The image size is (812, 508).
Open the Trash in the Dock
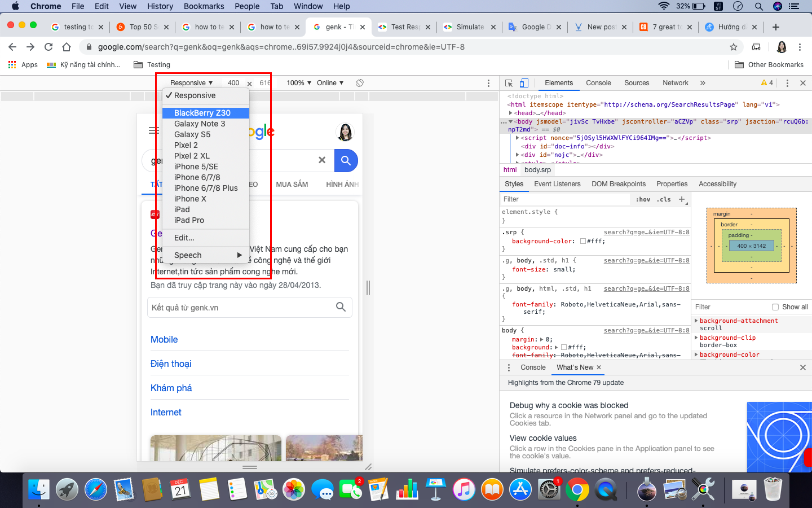(773, 489)
